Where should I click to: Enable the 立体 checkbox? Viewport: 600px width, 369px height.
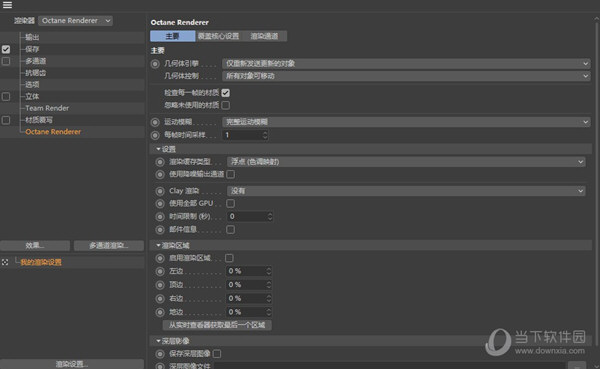point(6,96)
